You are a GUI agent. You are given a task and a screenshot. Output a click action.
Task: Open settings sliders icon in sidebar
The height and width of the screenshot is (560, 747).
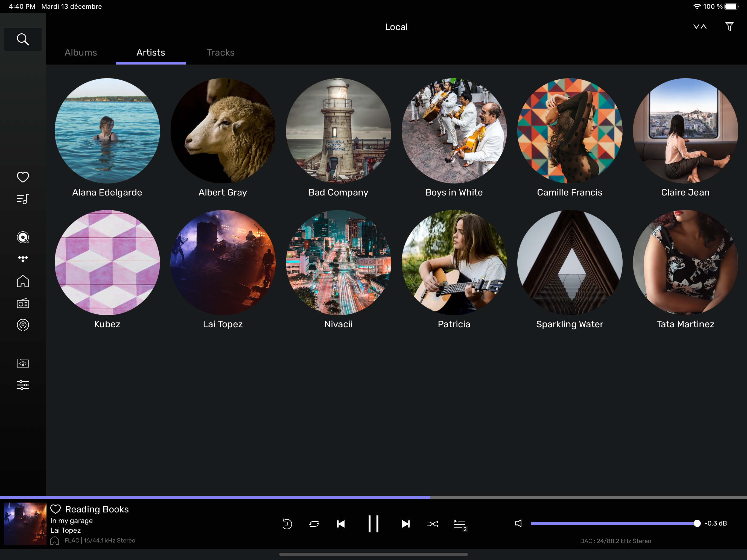click(23, 385)
